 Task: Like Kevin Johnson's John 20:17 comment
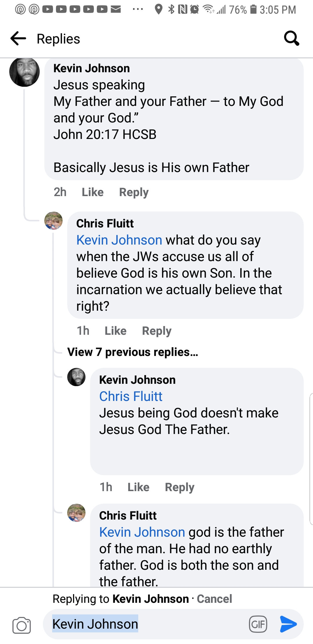click(x=92, y=192)
